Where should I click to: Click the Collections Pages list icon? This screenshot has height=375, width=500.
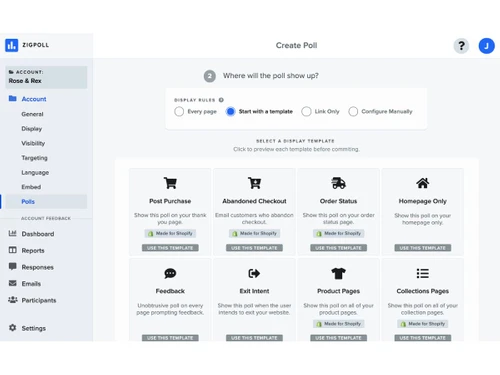[423, 273]
